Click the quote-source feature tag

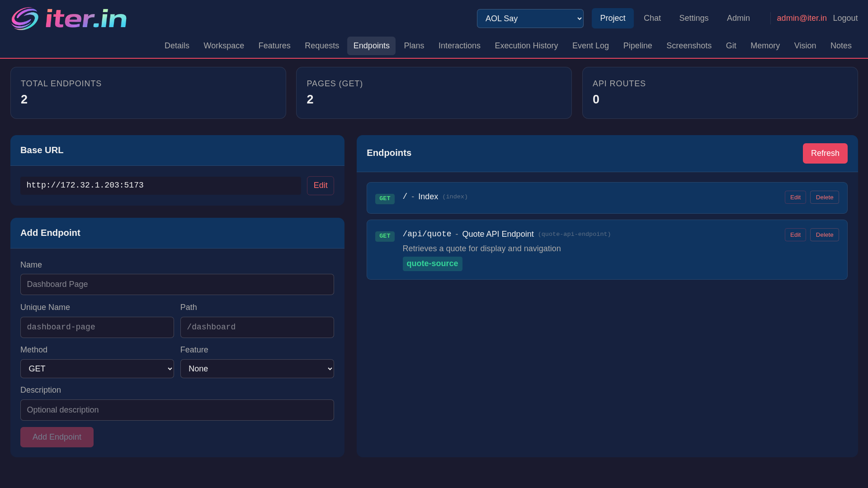[432, 263]
